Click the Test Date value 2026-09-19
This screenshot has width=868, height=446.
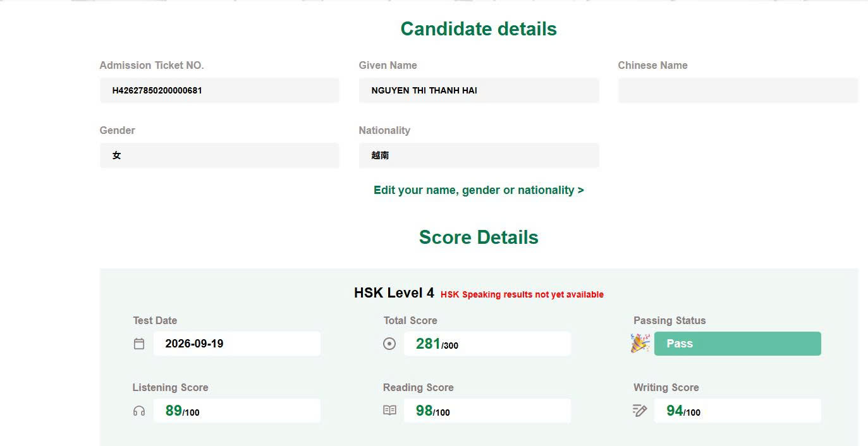(x=236, y=344)
